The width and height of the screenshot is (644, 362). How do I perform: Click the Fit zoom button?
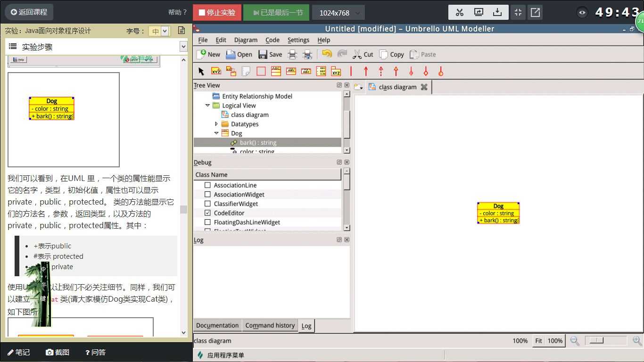point(538,341)
